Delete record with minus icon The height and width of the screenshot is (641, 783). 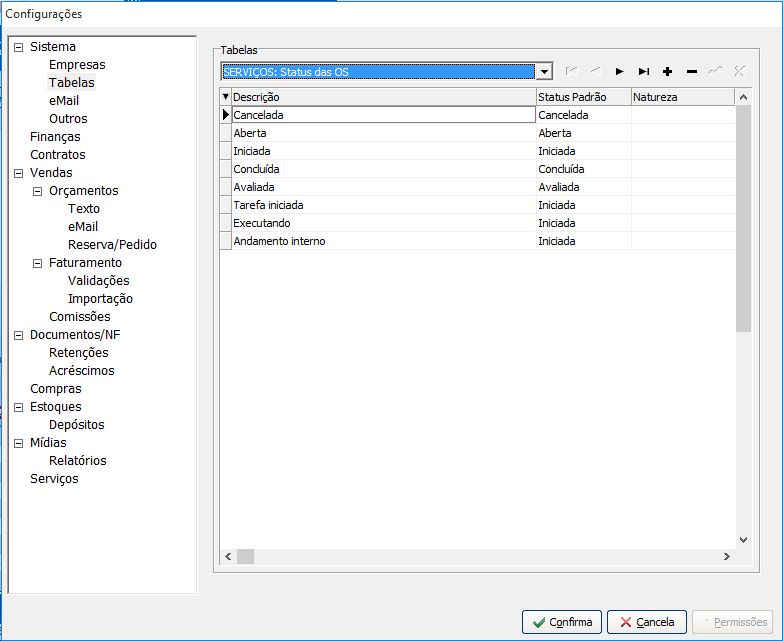(x=692, y=71)
